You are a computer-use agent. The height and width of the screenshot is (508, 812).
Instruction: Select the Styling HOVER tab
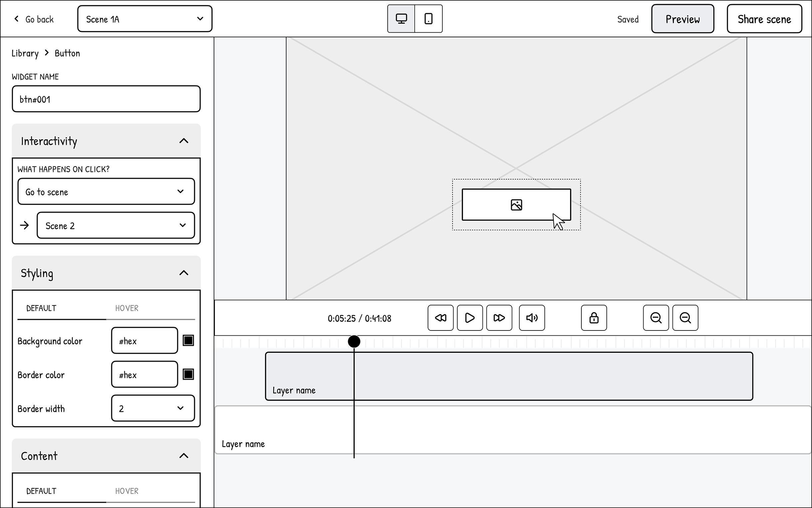coord(150,308)
